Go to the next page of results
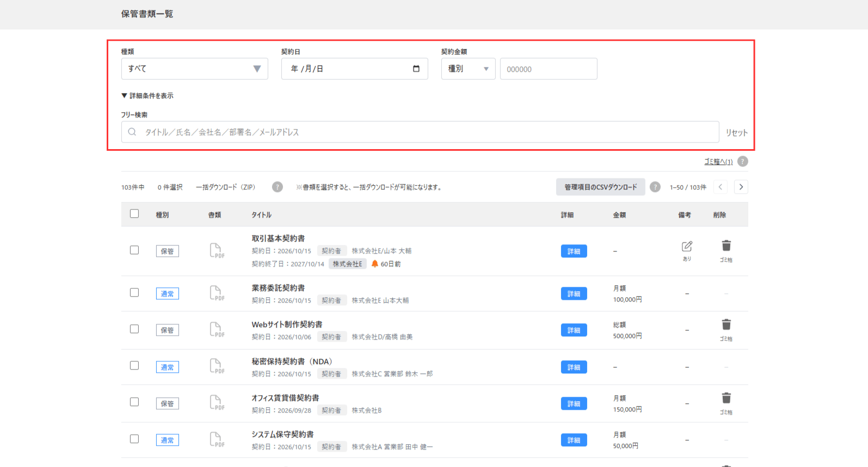Image resolution: width=868 pixels, height=467 pixels. tap(741, 187)
